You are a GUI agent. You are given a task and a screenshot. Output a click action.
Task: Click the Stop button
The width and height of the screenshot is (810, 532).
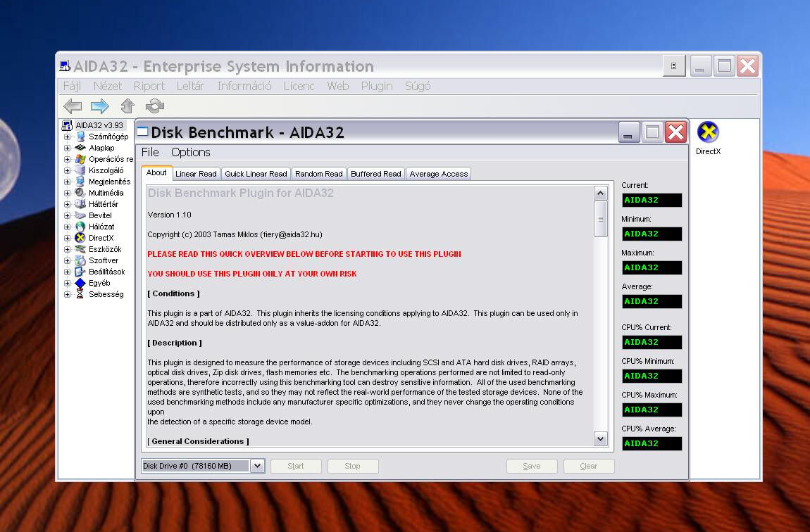click(x=352, y=466)
